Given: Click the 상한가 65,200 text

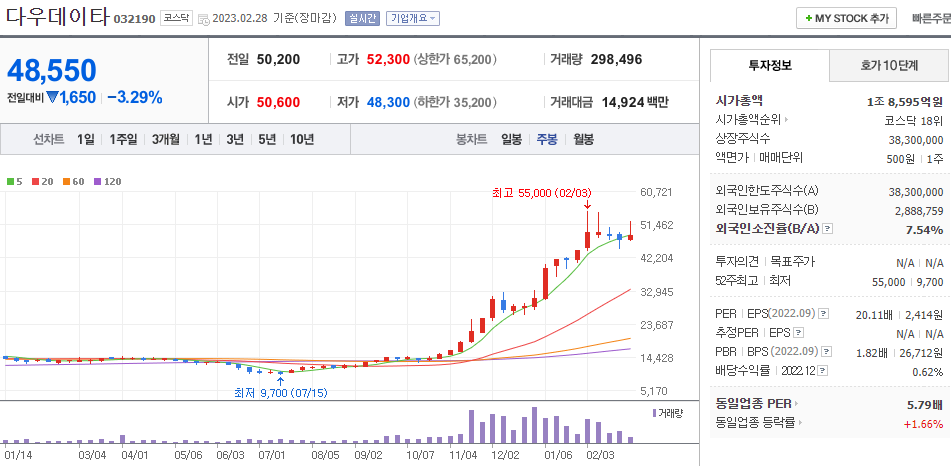Looking at the screenshot, I should [455, 59].
